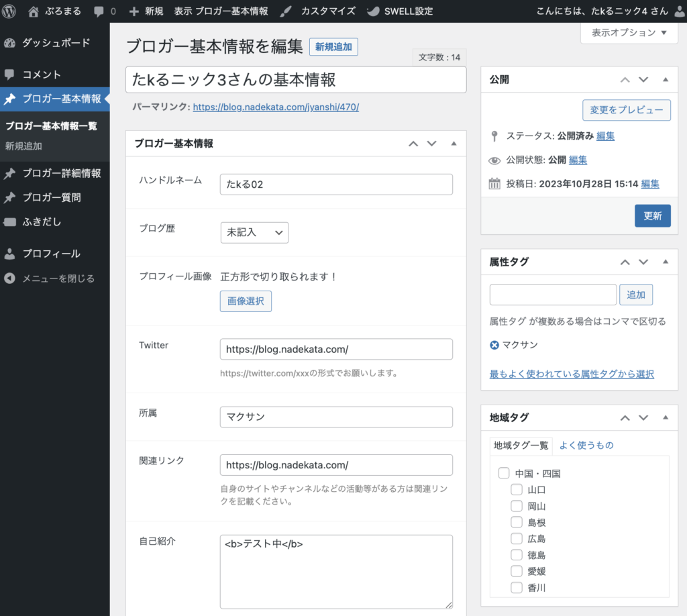The width and height of the screenshot is (687, 616).
Task: Open the ブログ歴 dropdown
Action: (254, 232)
